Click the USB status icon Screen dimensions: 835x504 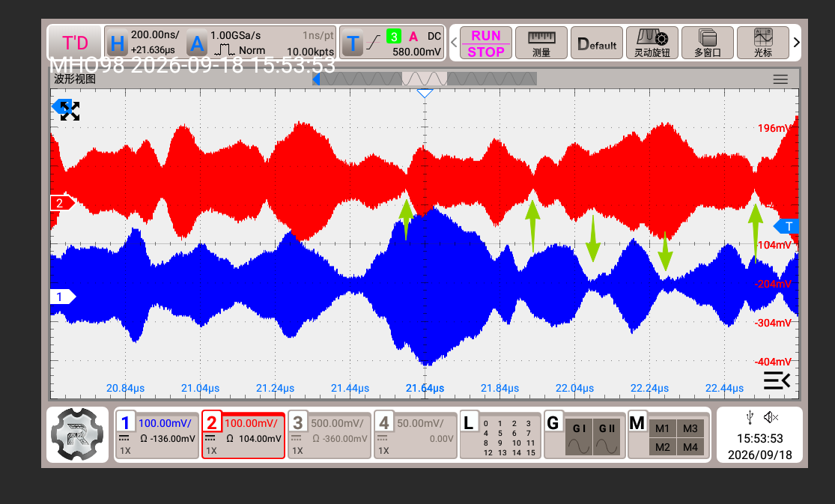pos(750,417)
